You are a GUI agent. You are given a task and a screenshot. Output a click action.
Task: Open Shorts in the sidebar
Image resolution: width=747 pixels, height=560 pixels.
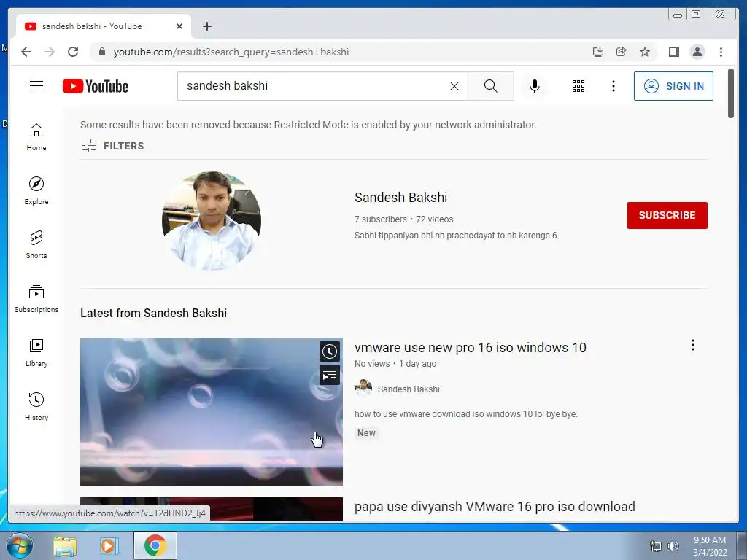point(36,245)
